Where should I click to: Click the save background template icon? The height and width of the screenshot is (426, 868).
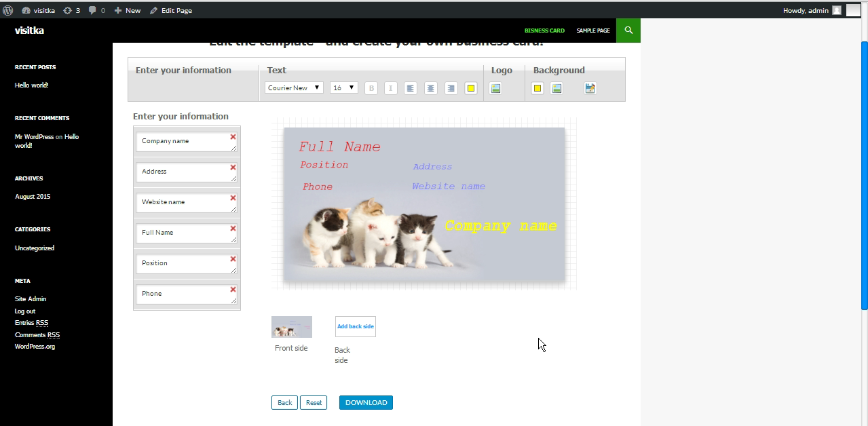click(590, 88)
